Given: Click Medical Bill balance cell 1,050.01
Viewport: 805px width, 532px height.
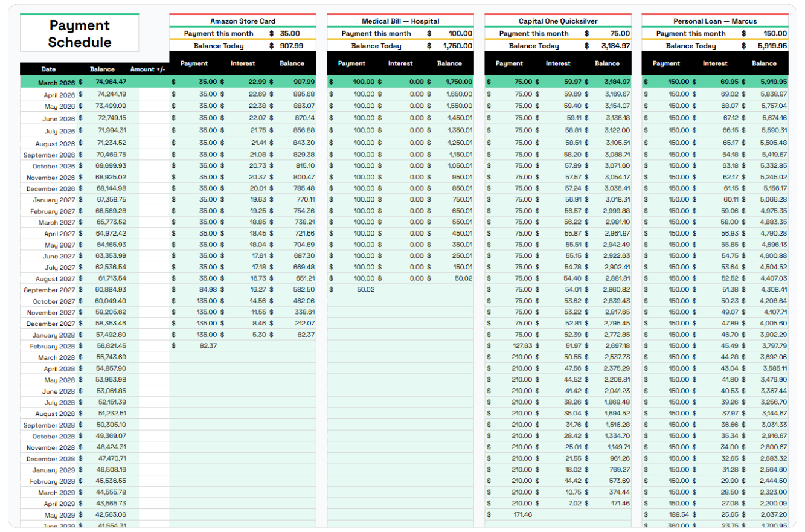Looking at the screenshot, I should click(x=460, y=165).
